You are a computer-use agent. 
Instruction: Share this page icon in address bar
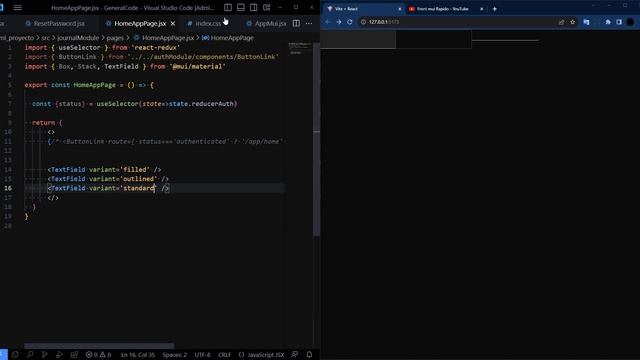click(561, 22)
